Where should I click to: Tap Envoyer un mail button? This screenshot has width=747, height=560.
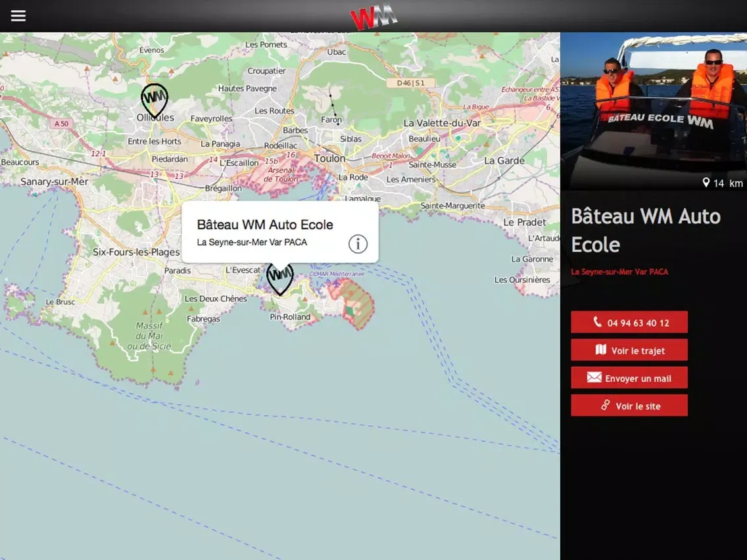[629, 378]
